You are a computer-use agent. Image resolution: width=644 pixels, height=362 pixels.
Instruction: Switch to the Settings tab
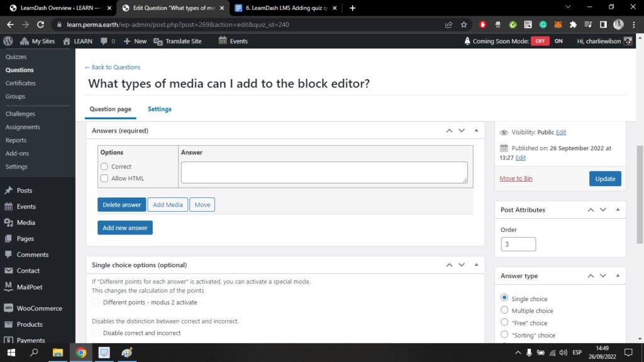coord(159,109)
